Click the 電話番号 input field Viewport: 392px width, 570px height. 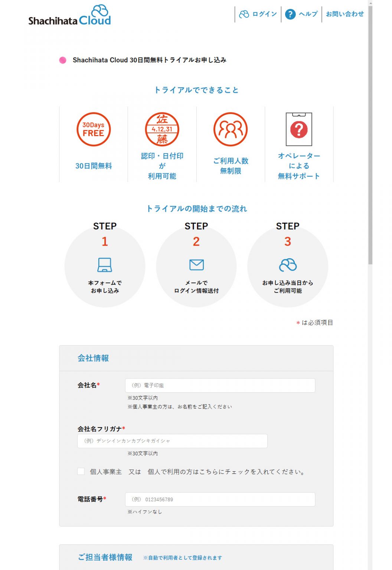(220, 499)
